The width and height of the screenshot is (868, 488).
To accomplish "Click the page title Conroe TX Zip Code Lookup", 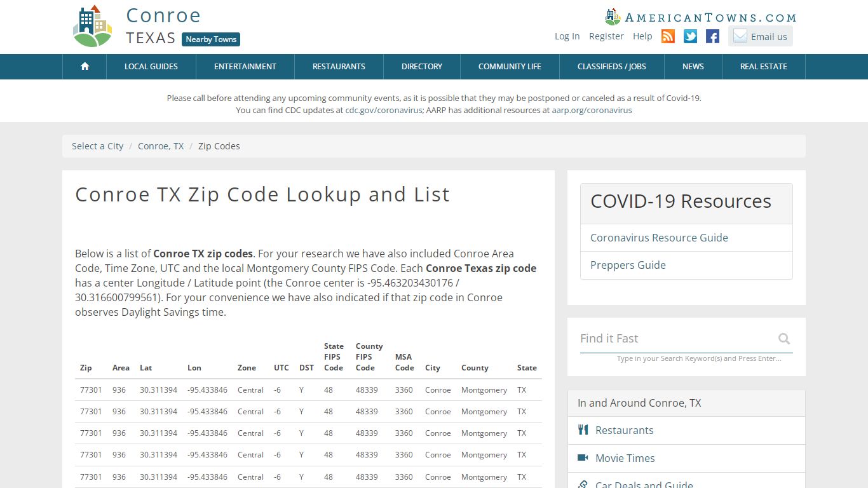I will point(262,194).
